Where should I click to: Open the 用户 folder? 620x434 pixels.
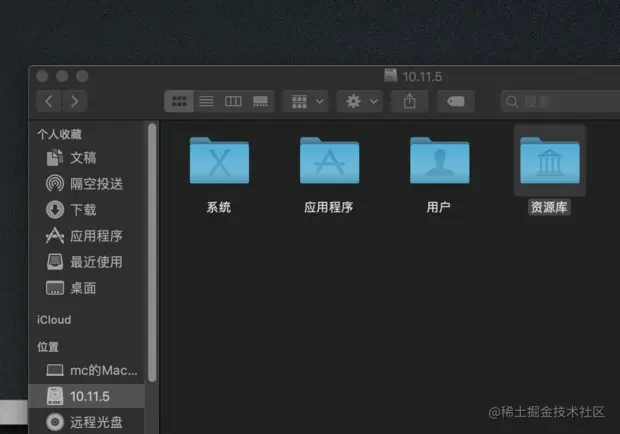pyautogui.click(x=439, y=160)
